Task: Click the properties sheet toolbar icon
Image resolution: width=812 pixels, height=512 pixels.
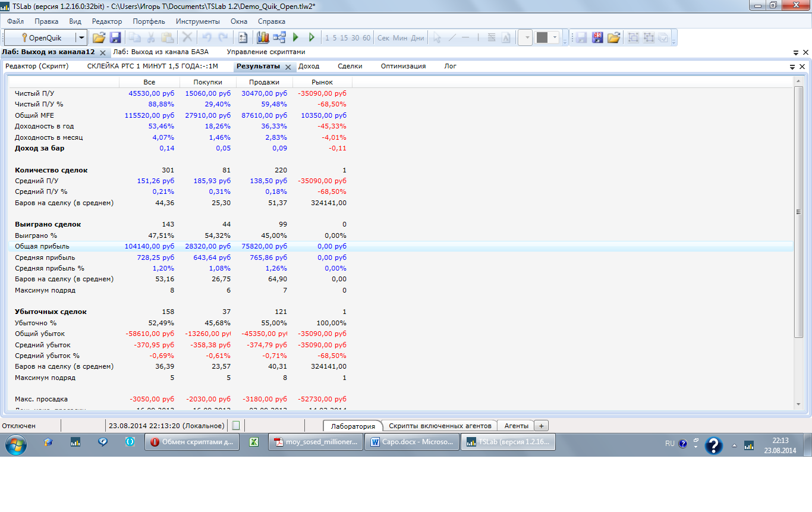Action: coord(243,37)
